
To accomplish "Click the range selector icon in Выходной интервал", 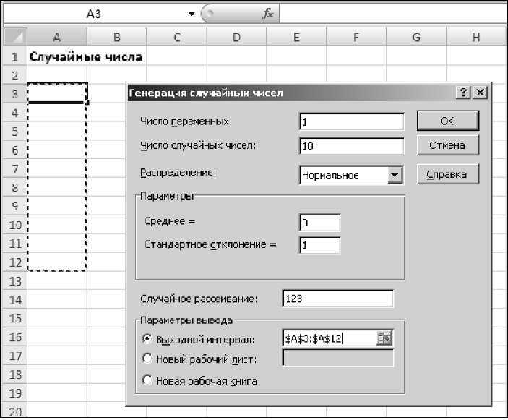I will (x=384, y=338).
